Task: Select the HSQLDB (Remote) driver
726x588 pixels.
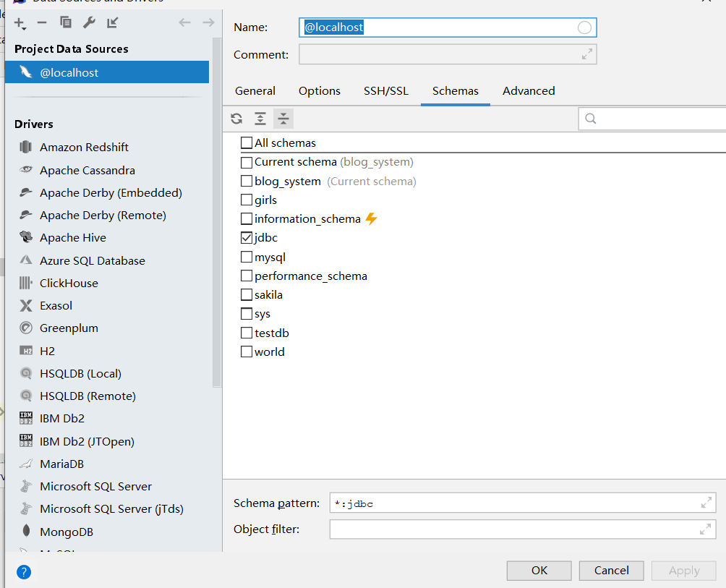Action: [87, 396]
